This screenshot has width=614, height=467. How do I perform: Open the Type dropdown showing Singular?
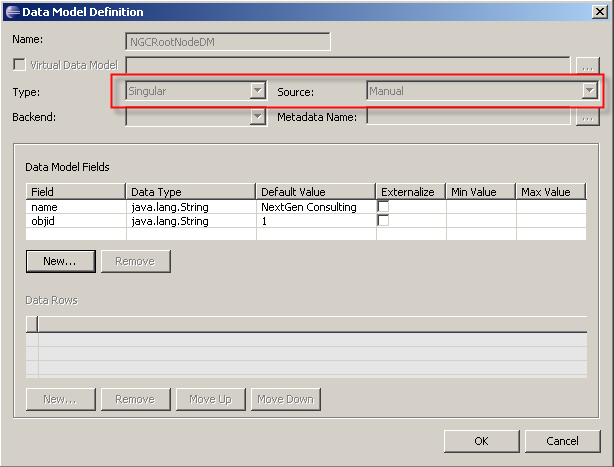(x=257, y=91)
